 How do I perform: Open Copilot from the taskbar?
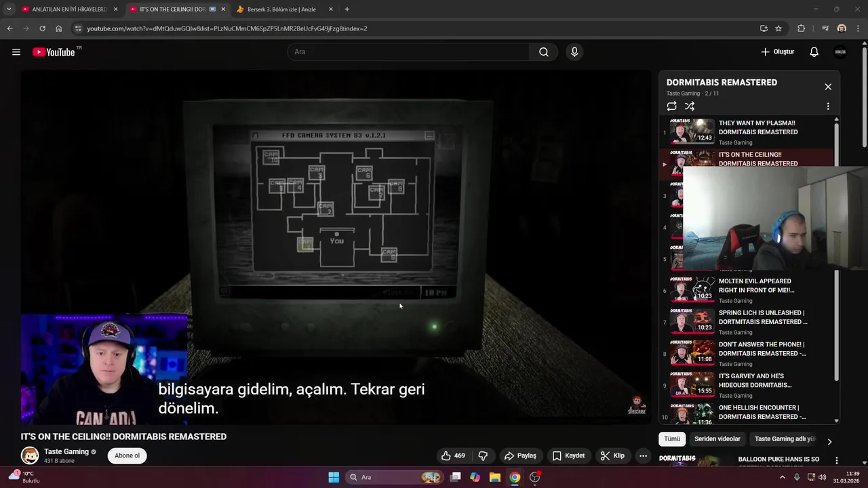click(x=475, y=477)
